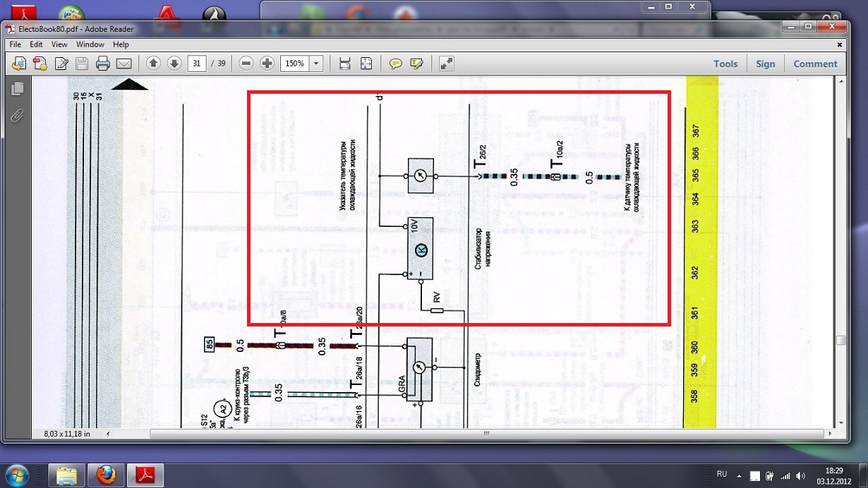Maximize the Adobe Reader window
Screen dimensions: 868x488
click(x=809, y=27)
